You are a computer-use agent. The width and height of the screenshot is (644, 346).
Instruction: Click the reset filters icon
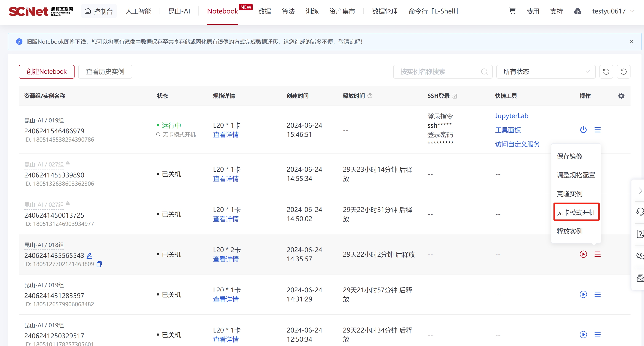point(623,72)
